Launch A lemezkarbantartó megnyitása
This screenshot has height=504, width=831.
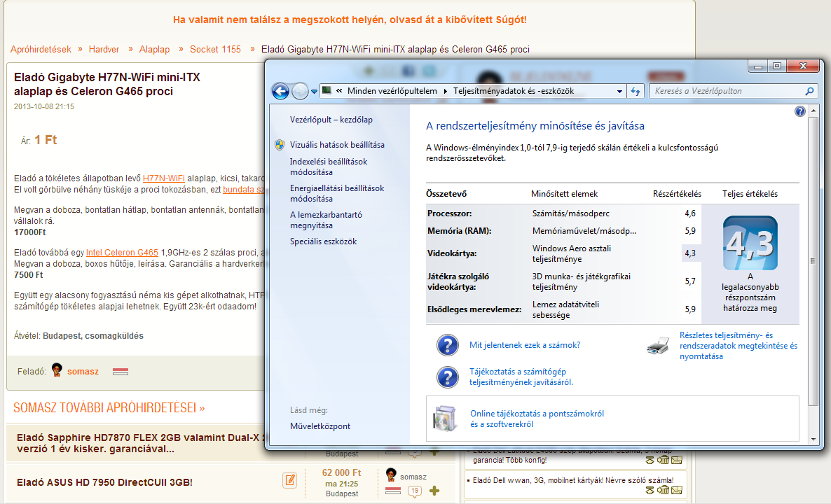pyautogui.click(x=326, y=220)
